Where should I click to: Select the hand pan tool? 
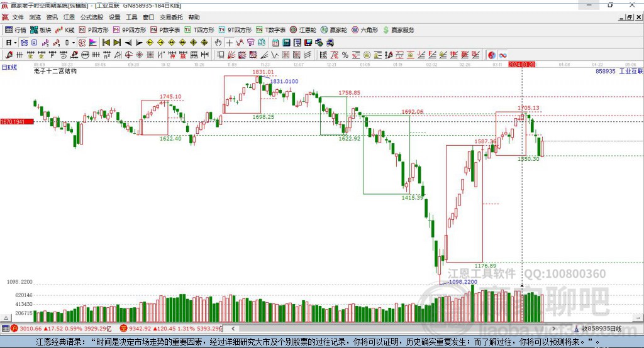click(218, 43)
